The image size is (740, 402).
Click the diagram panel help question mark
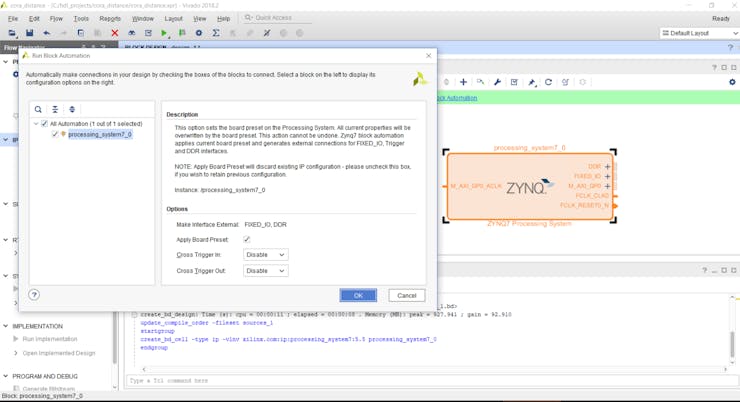click(714, 67)
